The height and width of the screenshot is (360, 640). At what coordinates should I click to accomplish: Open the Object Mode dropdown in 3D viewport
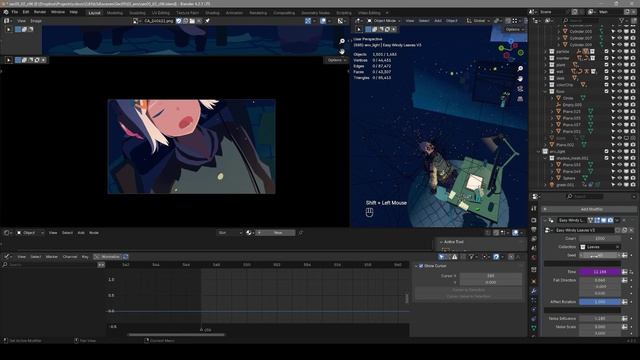[384, 21]
